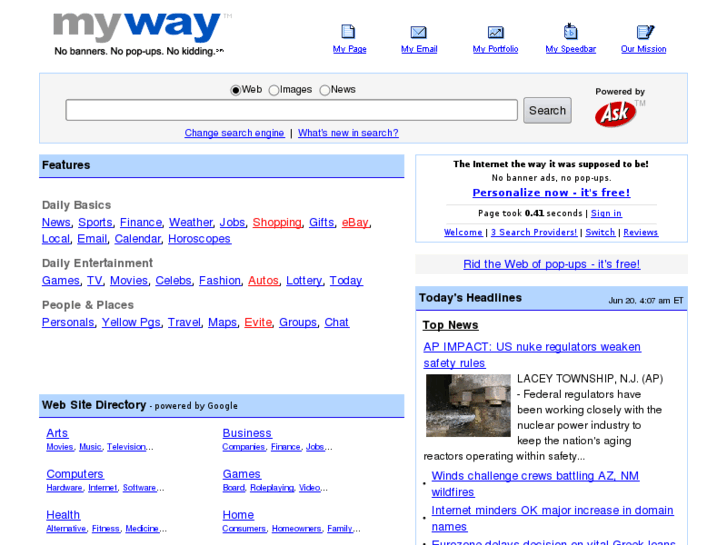Screen dimensions: 727x545
Task: Open Television subcategory under Arts
Action: pos(127,447)
